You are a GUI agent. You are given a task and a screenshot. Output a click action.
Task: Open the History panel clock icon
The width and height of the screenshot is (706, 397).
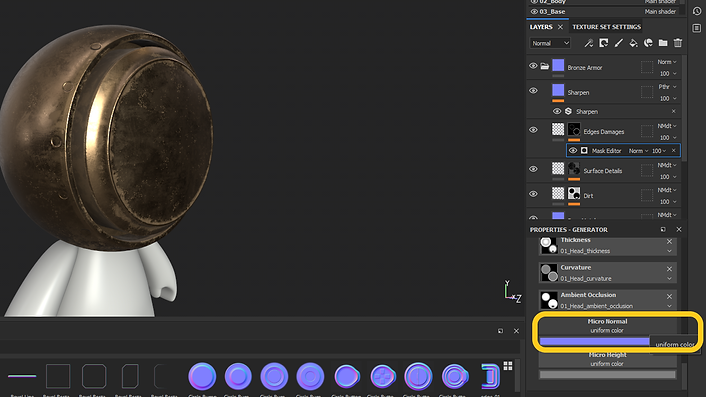click(697, 11)
